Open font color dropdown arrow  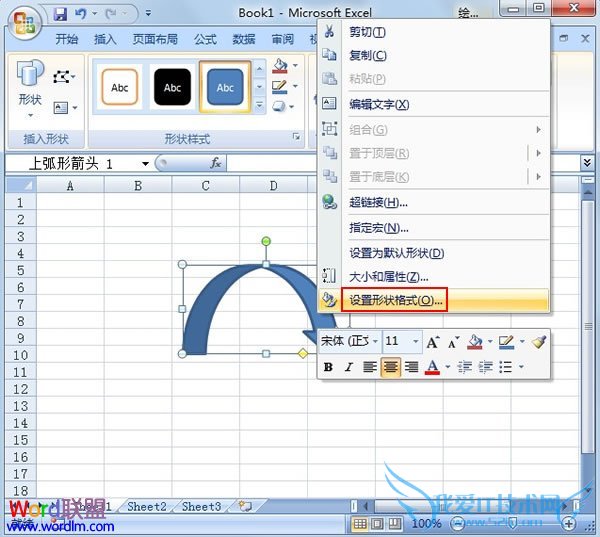coord(447,367)
